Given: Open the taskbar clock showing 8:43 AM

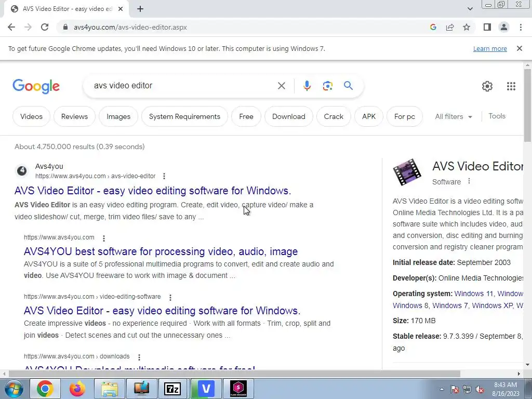Looking at the screenshot, I should tap(506, 389).
